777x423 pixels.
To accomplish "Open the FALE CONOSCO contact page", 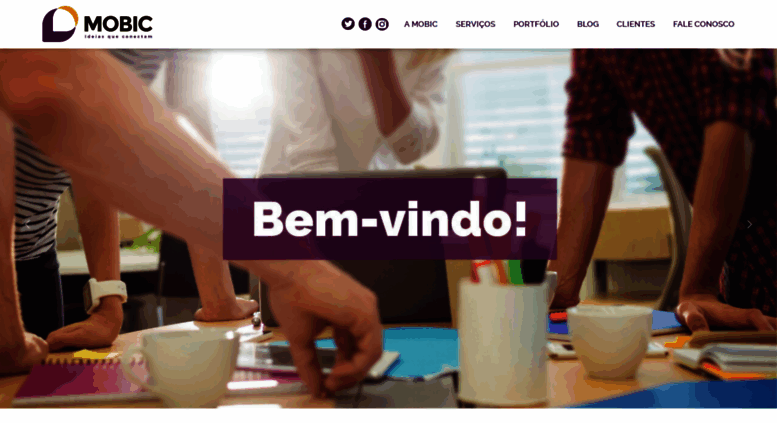I will click(704, 24).
